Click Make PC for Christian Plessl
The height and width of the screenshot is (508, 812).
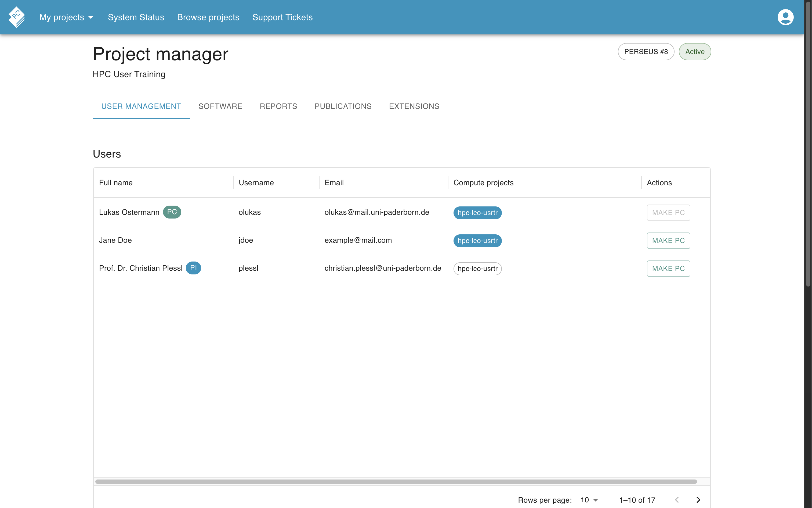[668, 269]
